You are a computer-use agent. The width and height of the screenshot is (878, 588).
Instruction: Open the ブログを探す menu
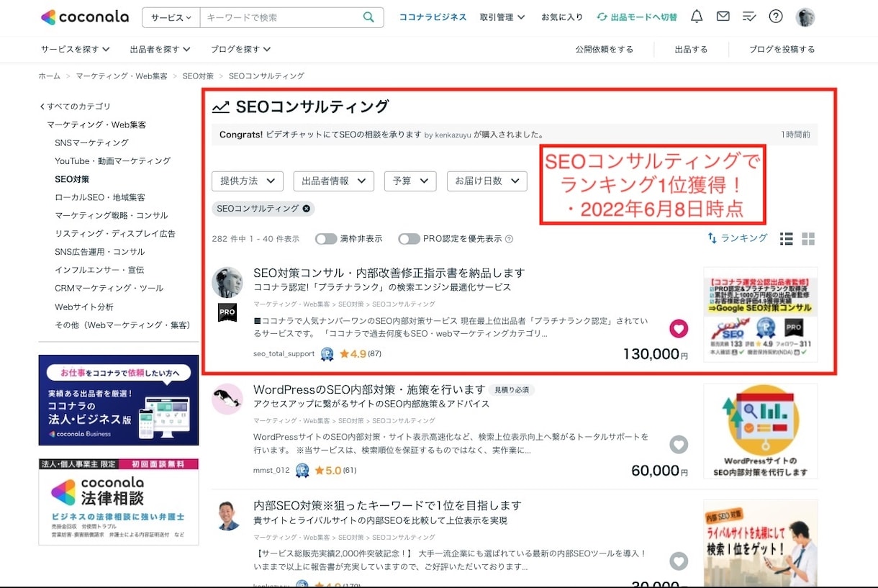pyautogui.click(x=241, y=50)
